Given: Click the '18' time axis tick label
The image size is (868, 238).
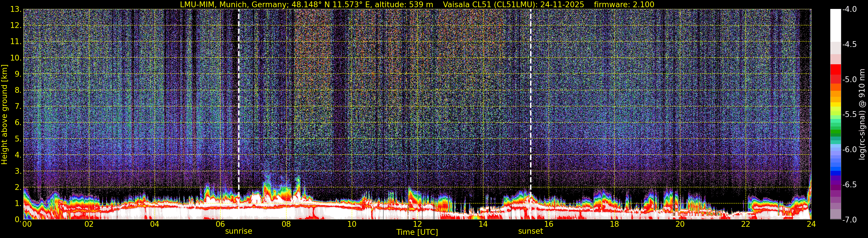Looking at the screenshot, I should (614, 224).
